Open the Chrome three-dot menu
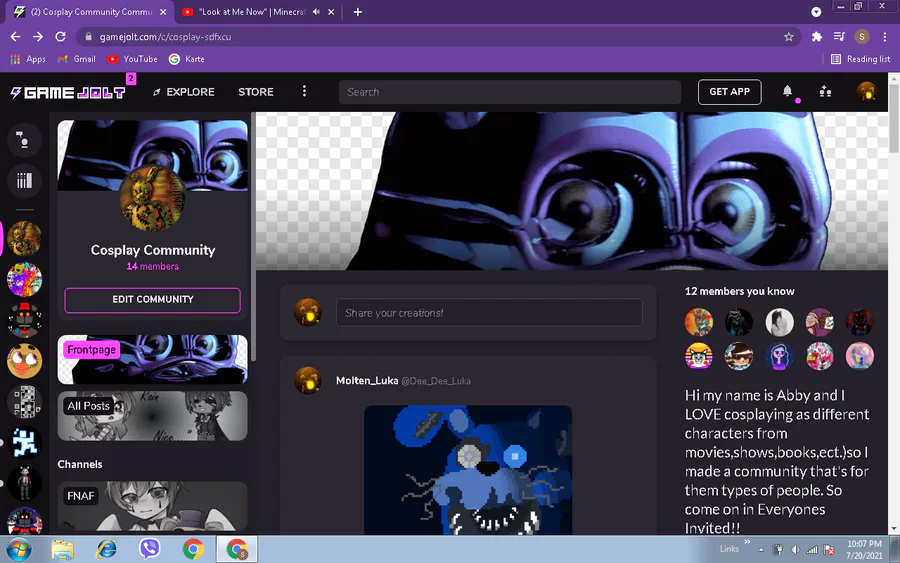This screenshot has height=563, width=900. (x=885, y=37)
